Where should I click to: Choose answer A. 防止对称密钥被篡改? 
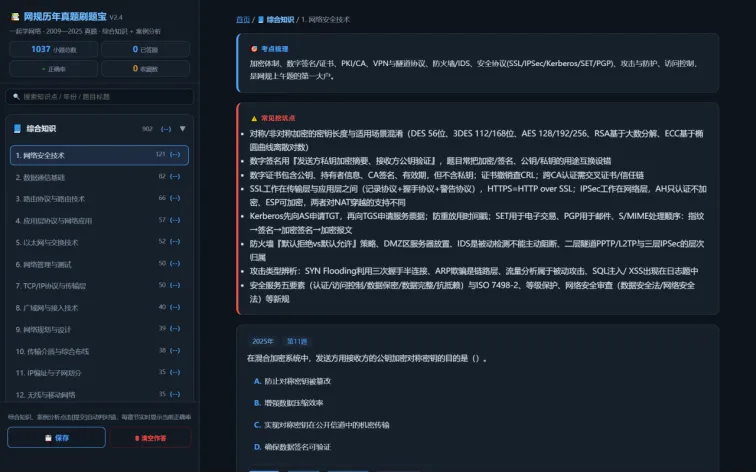(x=292, y=381)
